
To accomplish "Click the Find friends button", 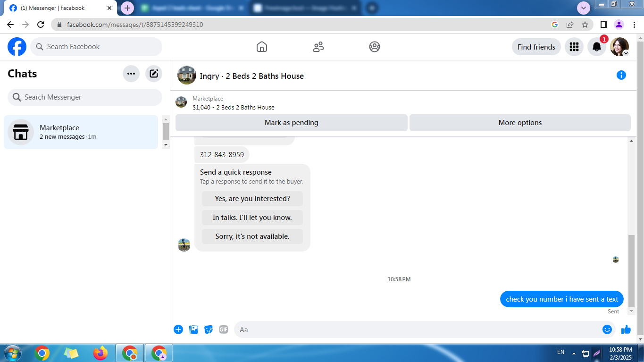I will click(x=536, y=47).
